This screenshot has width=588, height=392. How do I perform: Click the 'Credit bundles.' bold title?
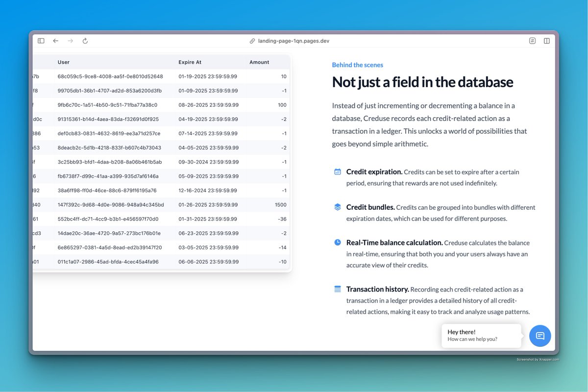click(x=370, y=207)
